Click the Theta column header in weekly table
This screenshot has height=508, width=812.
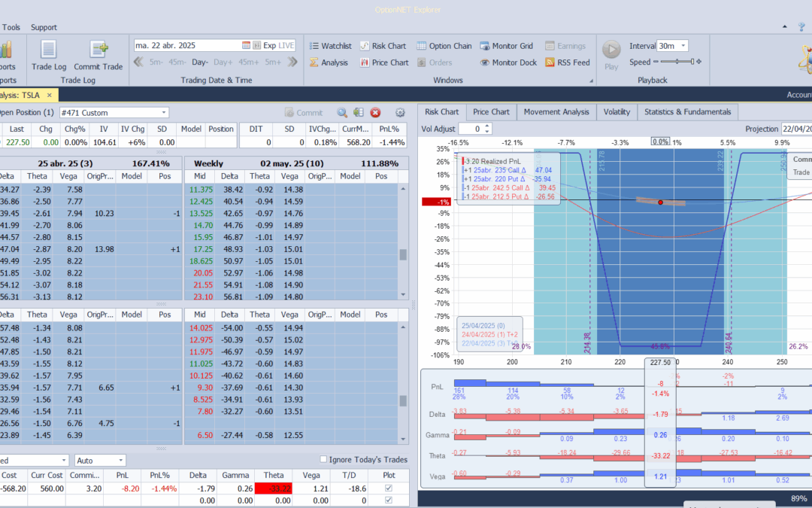[x=259, y=176]
